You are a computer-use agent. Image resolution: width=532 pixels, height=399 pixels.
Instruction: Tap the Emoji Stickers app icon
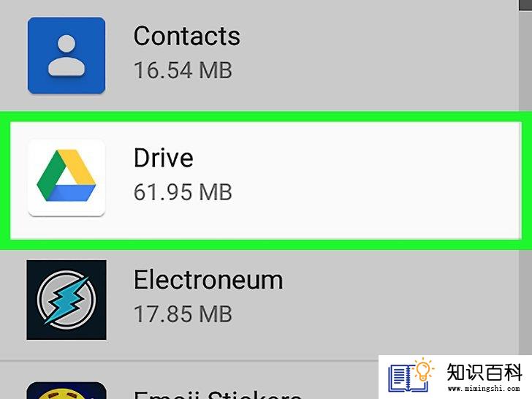(x=66, y=390)
